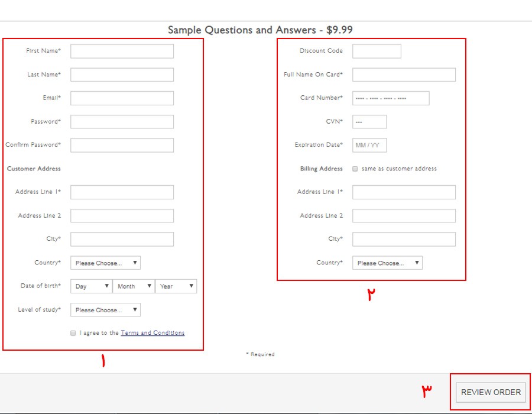Check the Terms and Conditions agreement checkbox
The image size is (532, 414).
(73, 333)
